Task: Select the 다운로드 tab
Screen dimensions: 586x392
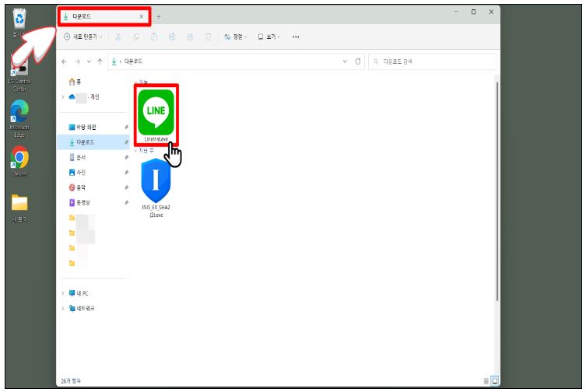Action: point(104,16)
